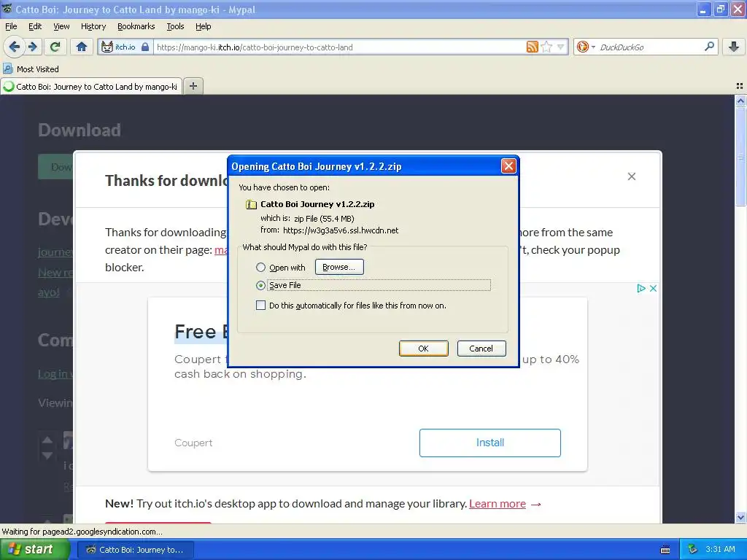Open the Most Visited bookmarks folder
This screenshot has height=560, width=747.
(x=31, y=69)
